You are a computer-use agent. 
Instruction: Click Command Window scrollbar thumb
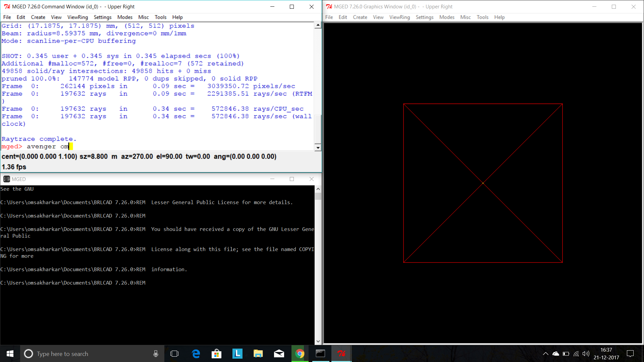point(318,129)
